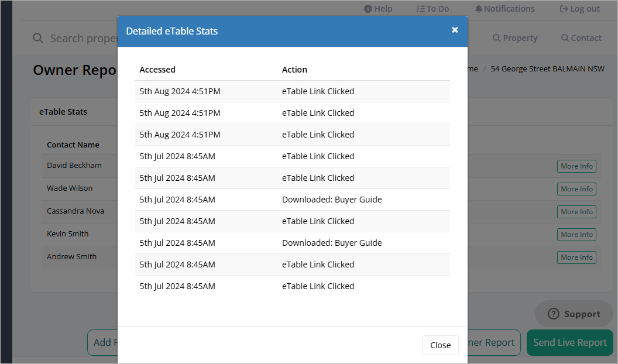Click 'Cassandra Nova' contact name
This screenshot has height=364, width=618.
point(75,211)
